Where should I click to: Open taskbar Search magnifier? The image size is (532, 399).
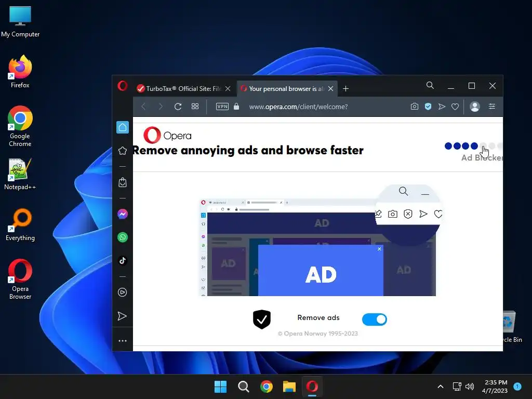pyautogui.click(x=243, y=387)
